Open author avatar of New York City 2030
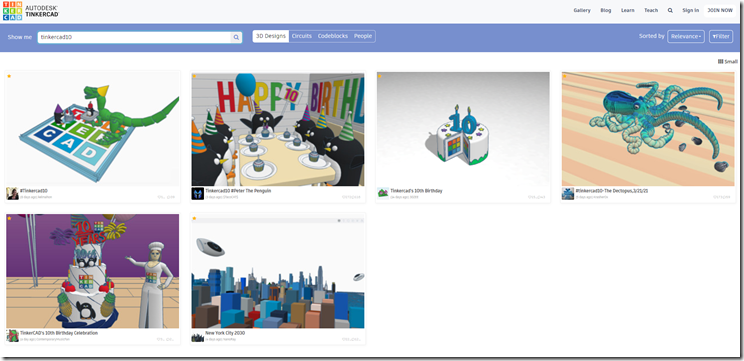744x361 pixels. [198, 336]
